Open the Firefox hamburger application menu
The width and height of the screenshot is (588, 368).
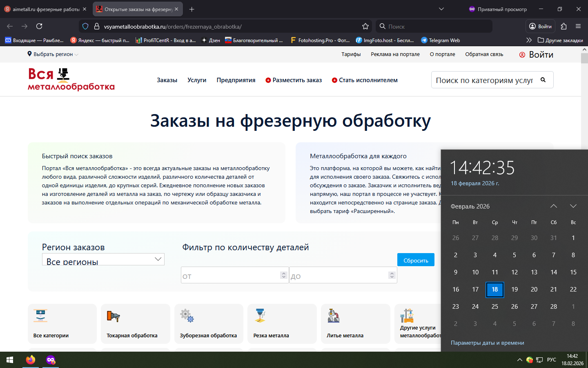(x=578, y=26)
